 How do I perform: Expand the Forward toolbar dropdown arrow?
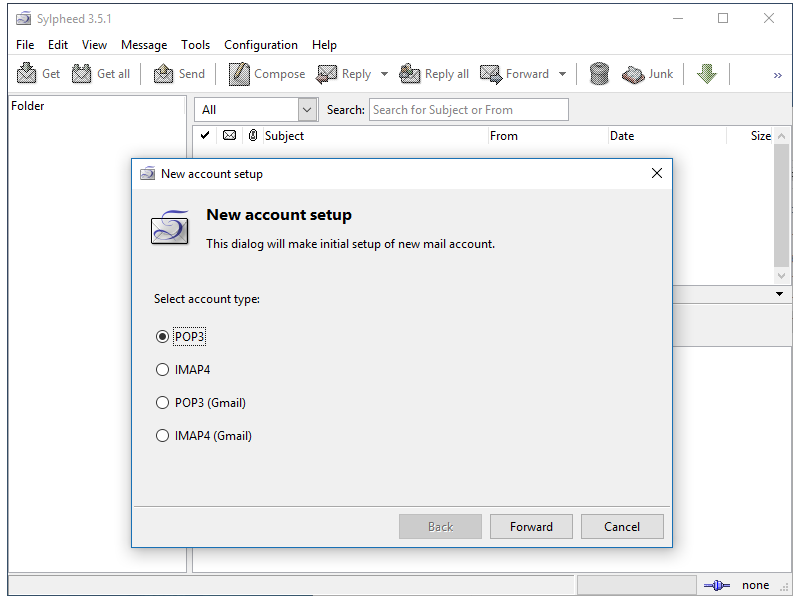coord(562,74)
